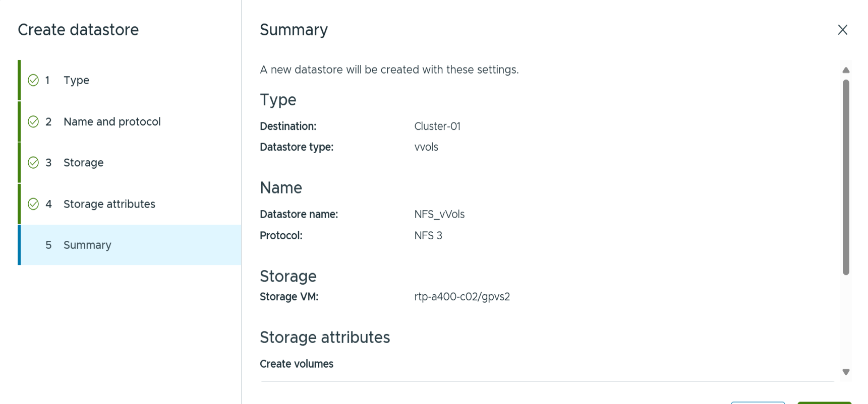
Task: Click the green checkmark icon for Type step
Action: [33, 80]
